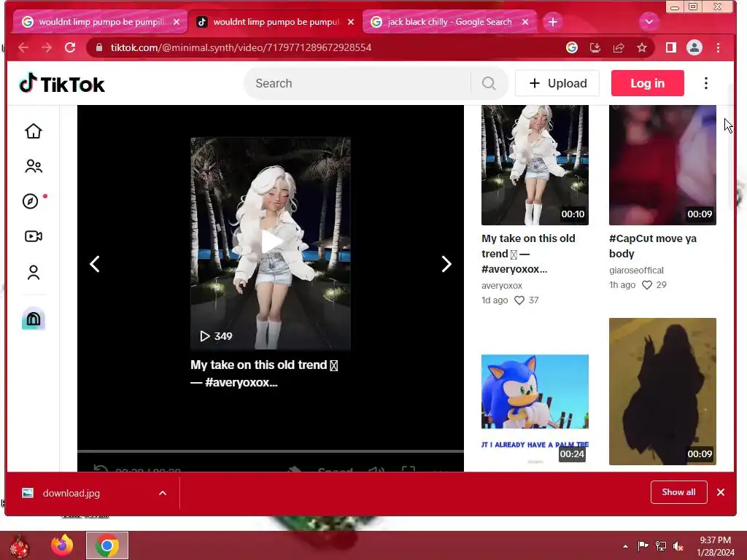Open the LIVE video camera icon
Image resolution: width=747 pixels, height=560 pixels.
[34, 236]
